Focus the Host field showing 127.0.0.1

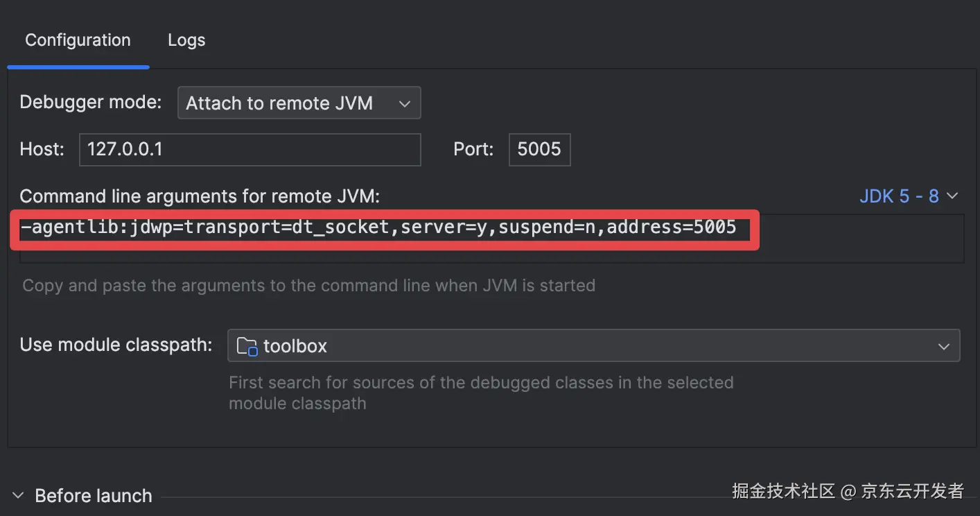250,149
